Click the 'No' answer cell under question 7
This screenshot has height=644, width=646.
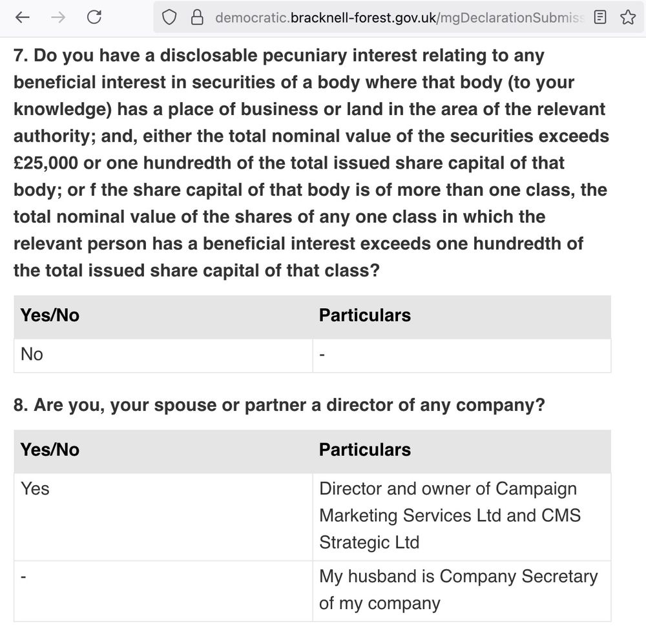point(31,355)
